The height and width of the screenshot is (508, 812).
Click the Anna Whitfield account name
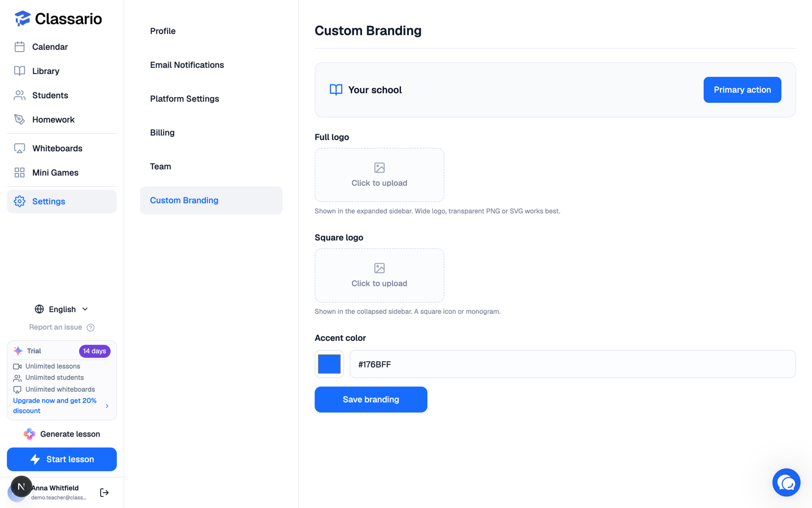click(x=55, y=488)
